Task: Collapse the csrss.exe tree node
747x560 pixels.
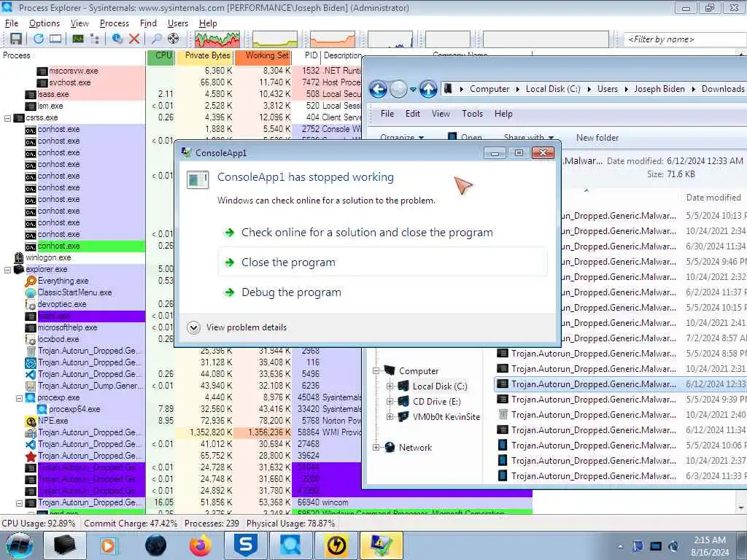Action: (x=7, y=117)
